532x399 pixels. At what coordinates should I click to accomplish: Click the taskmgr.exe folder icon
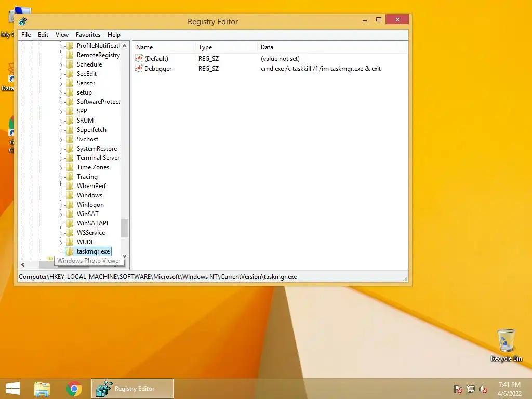pos(70,251)
